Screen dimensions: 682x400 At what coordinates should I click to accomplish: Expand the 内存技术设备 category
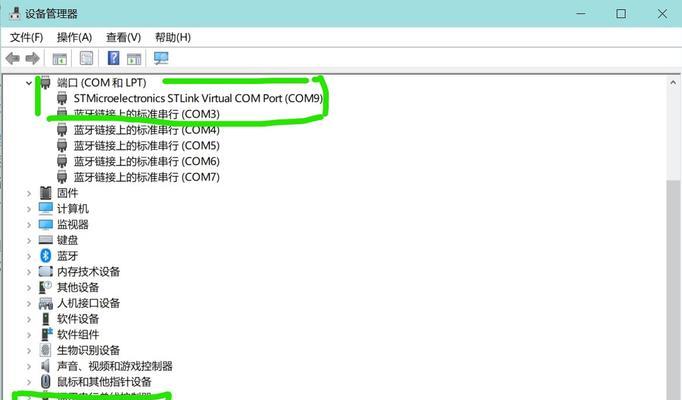[29, 272]
